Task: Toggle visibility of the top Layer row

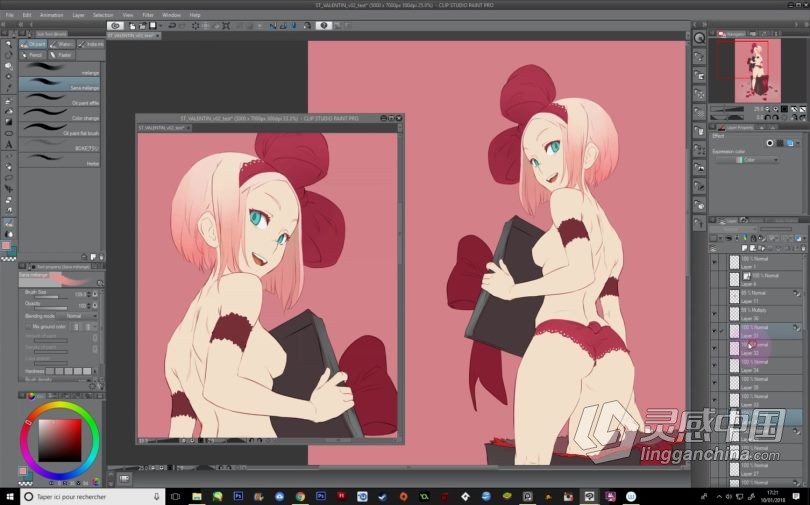Action: coord(714,262)
